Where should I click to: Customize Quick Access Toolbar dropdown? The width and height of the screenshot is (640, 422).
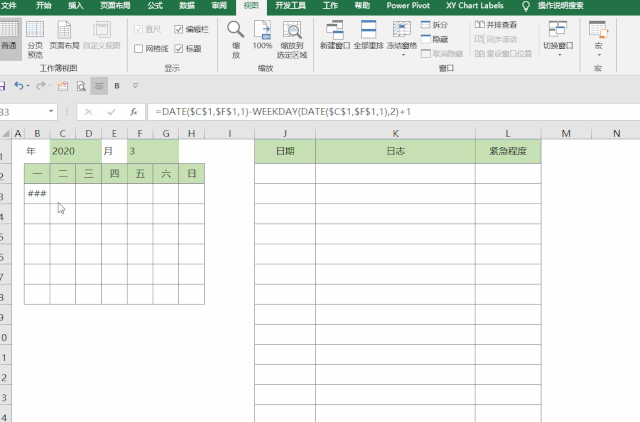pos(136,86)
